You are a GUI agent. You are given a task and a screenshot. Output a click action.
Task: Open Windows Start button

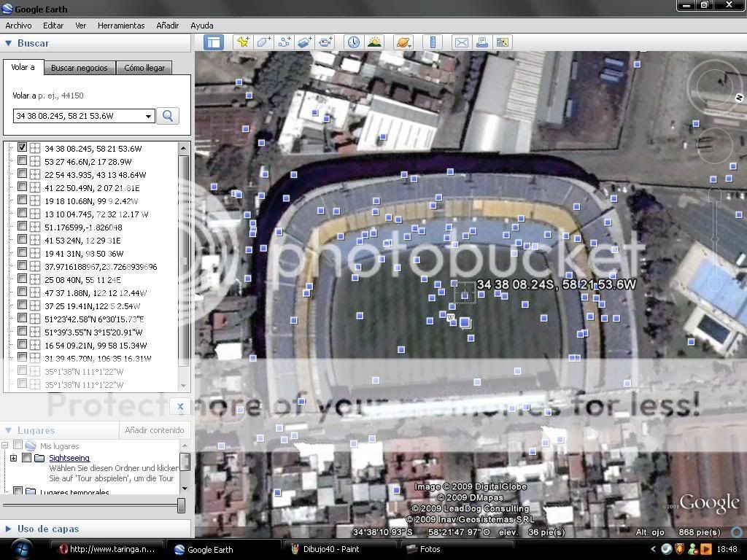21,549
